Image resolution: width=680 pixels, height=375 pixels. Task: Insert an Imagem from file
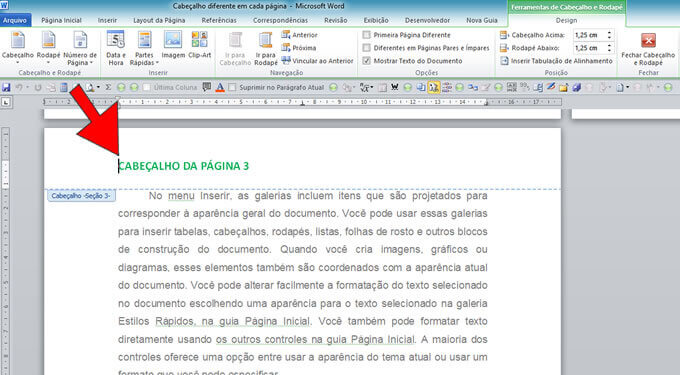(x=173, y=45)
